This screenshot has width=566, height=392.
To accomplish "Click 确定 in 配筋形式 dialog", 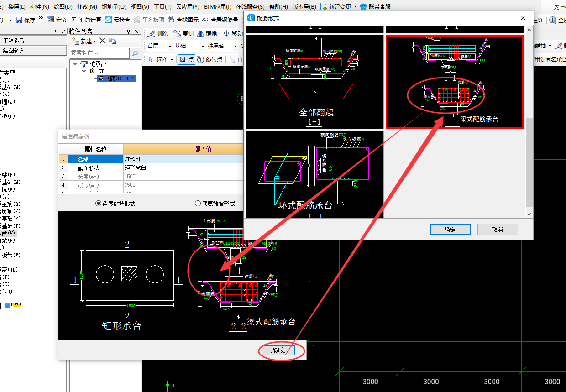I will pyautogui.click(x=450, y=230).
